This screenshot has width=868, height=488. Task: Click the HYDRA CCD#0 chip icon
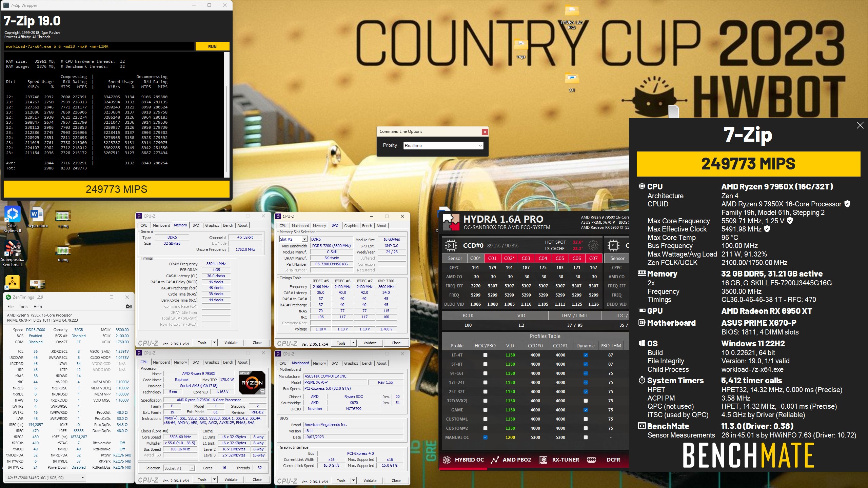(x=451, y=245)
